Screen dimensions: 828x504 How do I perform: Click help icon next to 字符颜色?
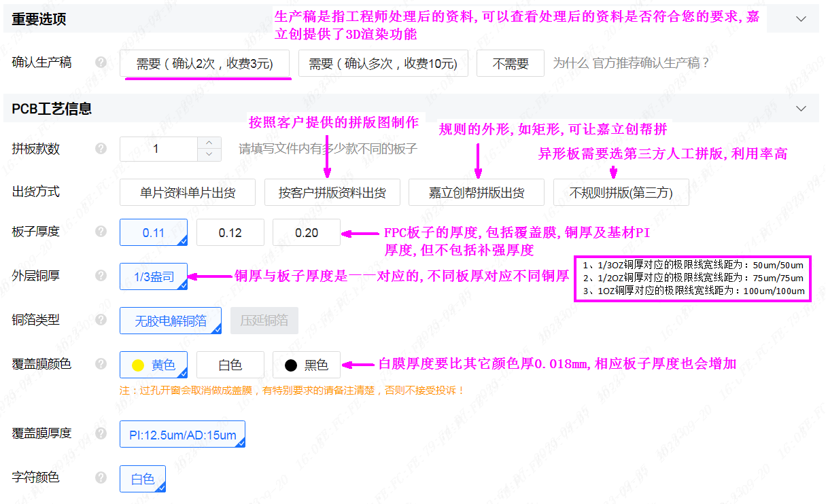pyautogui.click(x=101, y=478)
